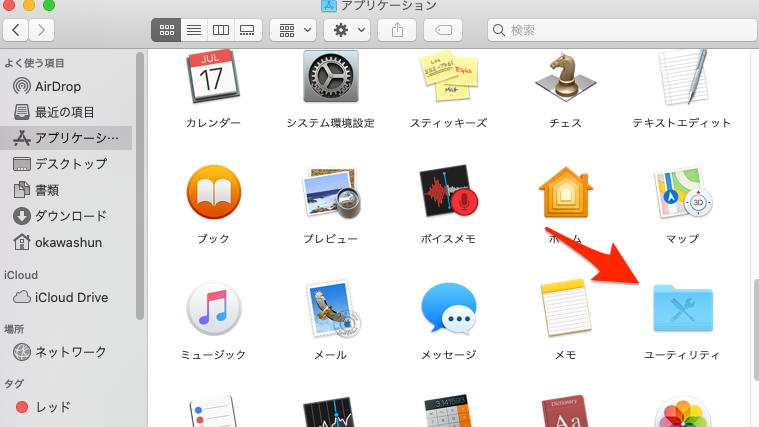The width and height of the screenshot is (759, 427).
Task: Select iCloud Drive in the sidebar
Action: click(66, 297)
